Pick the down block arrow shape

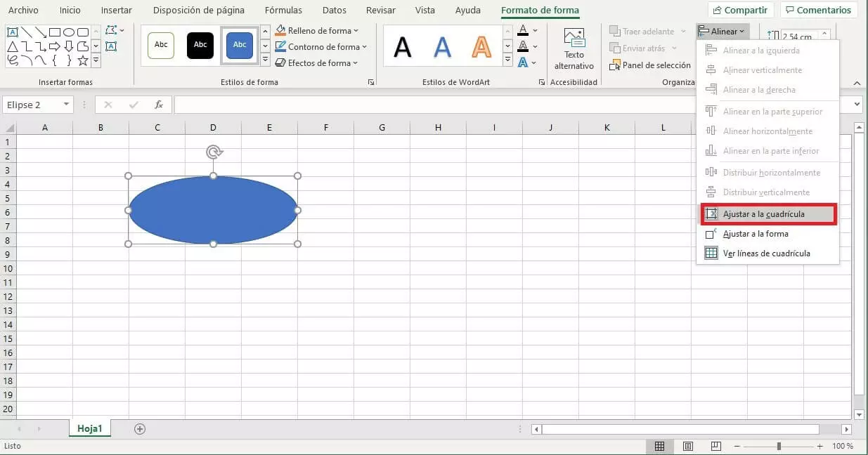pyautogui.click(x=69, y=46)
